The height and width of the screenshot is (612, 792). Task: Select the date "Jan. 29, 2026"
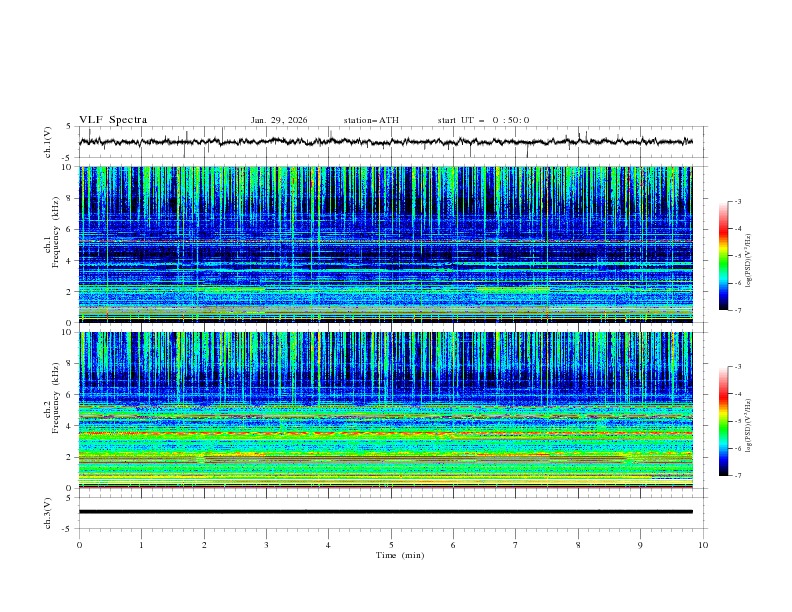[x=279, y=120]
